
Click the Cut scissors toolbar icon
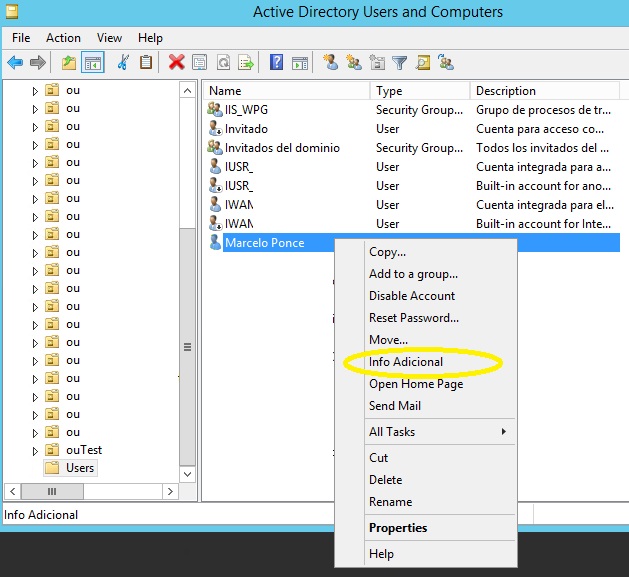point(123,62)
